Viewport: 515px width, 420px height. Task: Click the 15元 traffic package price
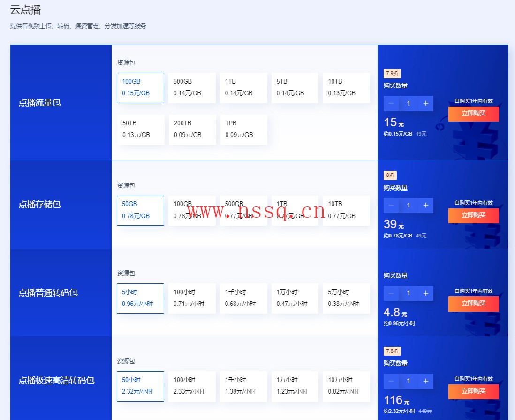pyautogui.click(x=394, y=122)
